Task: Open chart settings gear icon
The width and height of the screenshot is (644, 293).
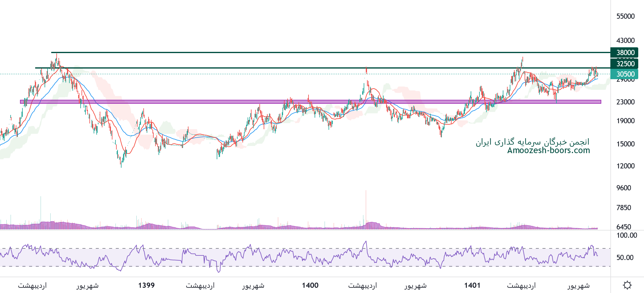Action: pos(627,285)
